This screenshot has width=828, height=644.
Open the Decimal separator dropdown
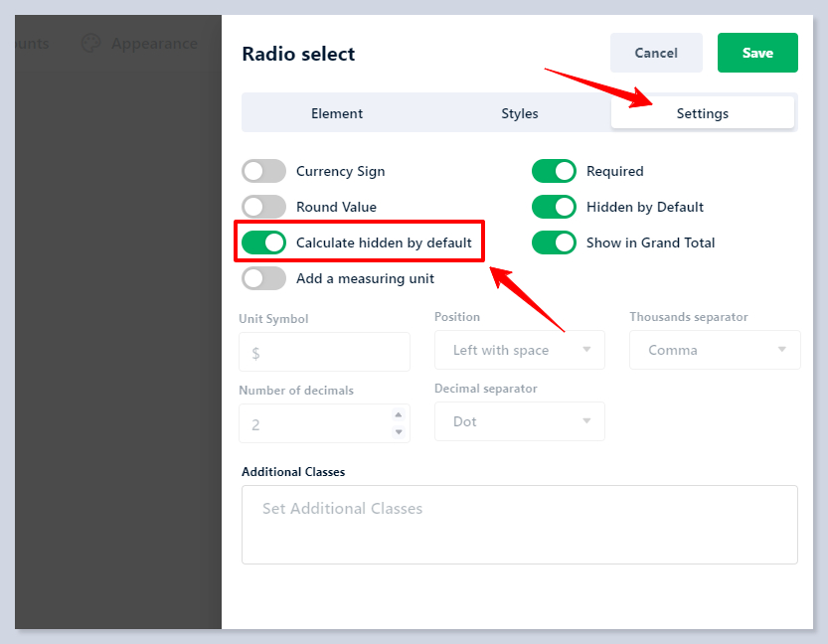(519, 421)
